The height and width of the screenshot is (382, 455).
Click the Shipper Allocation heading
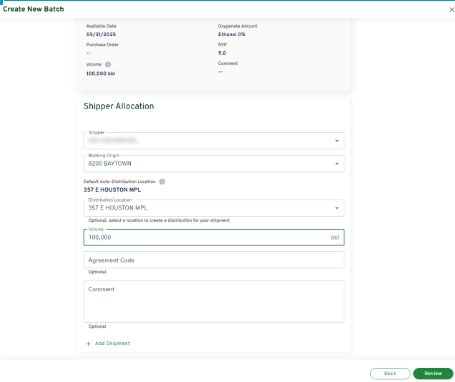(x=119, y=106)
